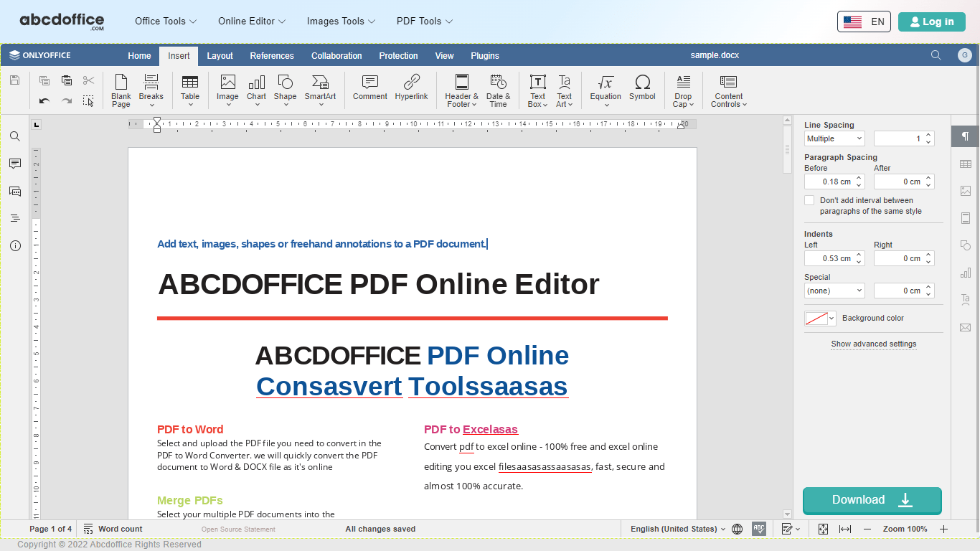Click the Download button
980x551 pixels.
[872, 500]
